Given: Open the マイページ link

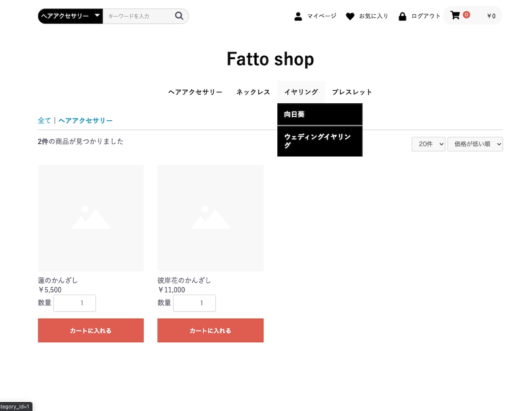Looking at the screenshot, I should coord(322,16).
